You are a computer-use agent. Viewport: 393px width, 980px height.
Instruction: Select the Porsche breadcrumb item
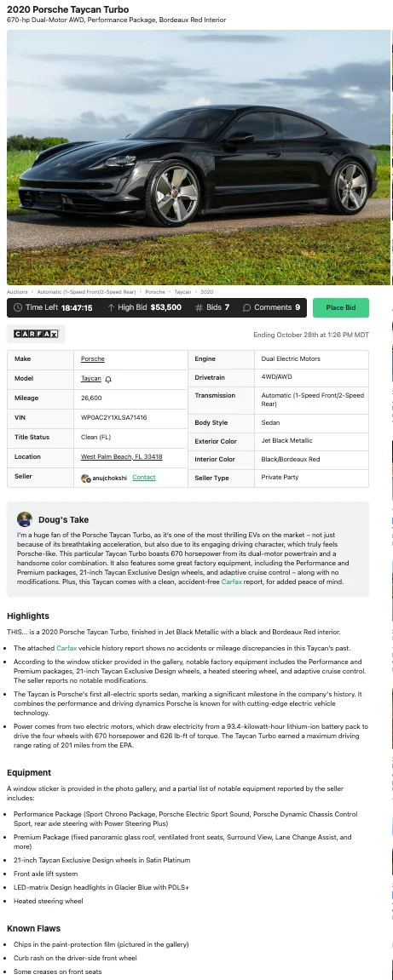coord(155,292)
